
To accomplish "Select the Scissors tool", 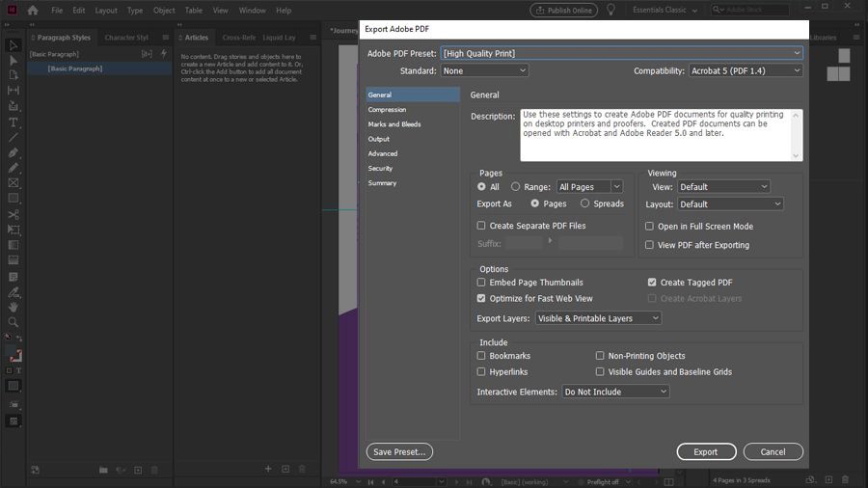I will [14, 215].
